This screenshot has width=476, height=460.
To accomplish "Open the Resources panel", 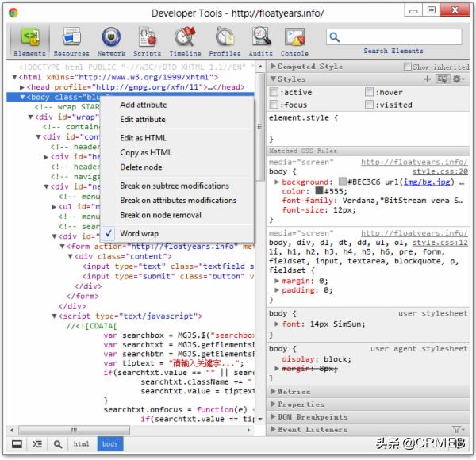I will 71,42.
